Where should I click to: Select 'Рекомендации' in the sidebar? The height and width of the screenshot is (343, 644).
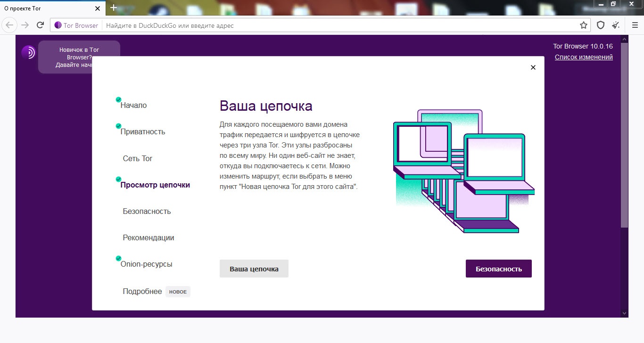click(149, 237)
